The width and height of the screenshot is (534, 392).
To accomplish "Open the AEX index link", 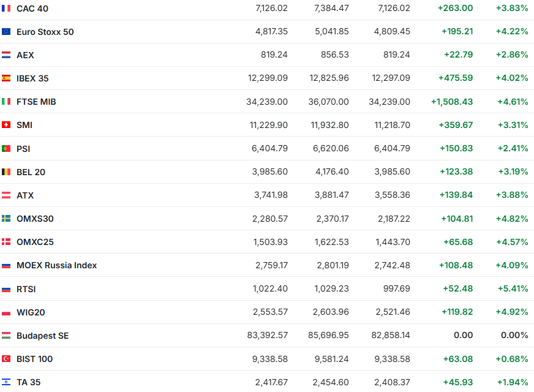I will pos(25,55).
